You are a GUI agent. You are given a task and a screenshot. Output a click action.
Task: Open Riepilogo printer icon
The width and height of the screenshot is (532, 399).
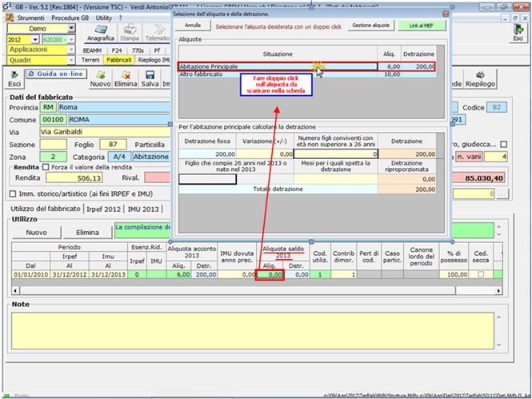pyautogui.click(x=480, y=79)
